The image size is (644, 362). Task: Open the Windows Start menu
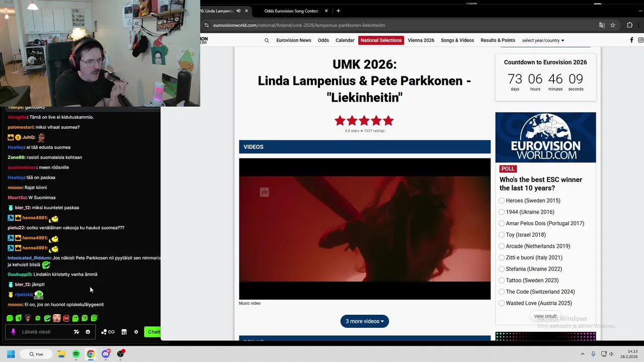point(11,354)
